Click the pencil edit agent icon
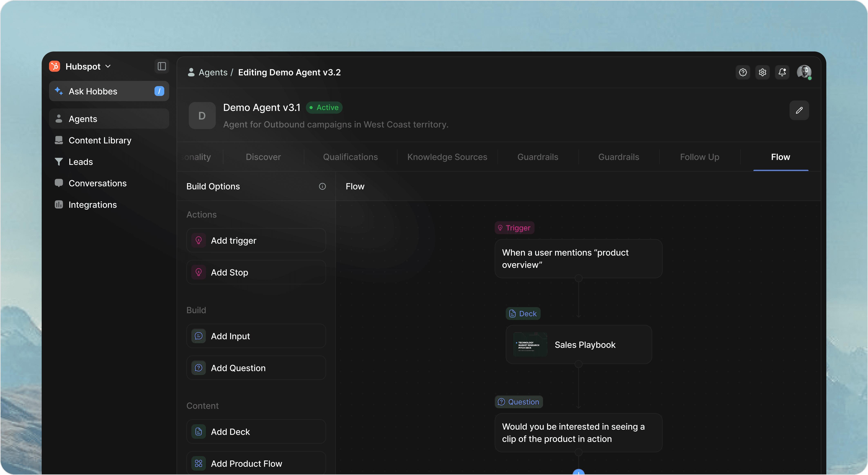The image size is (868, 475). 799,110
